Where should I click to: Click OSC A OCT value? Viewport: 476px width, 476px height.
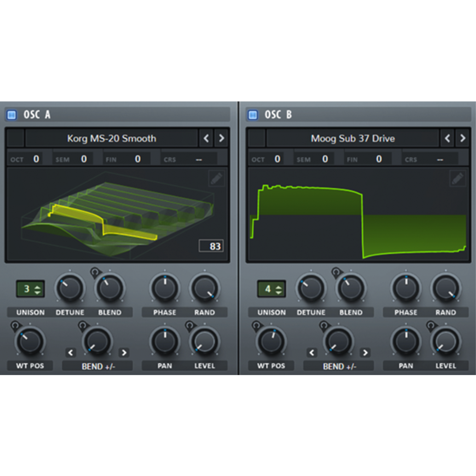(x=36, y=159)
